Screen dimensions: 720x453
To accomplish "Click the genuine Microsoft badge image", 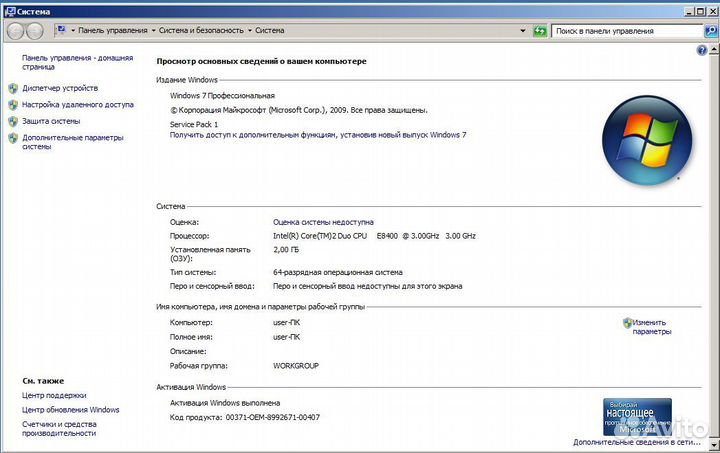I will point(637,417).
